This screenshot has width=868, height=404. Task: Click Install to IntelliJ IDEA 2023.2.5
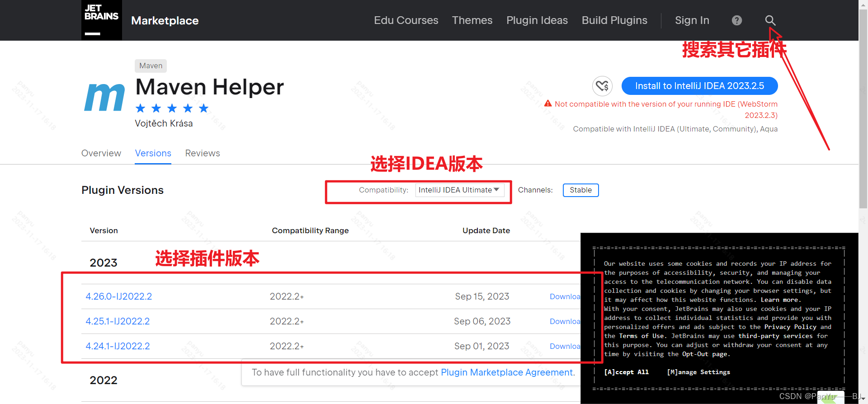[699, 86]
